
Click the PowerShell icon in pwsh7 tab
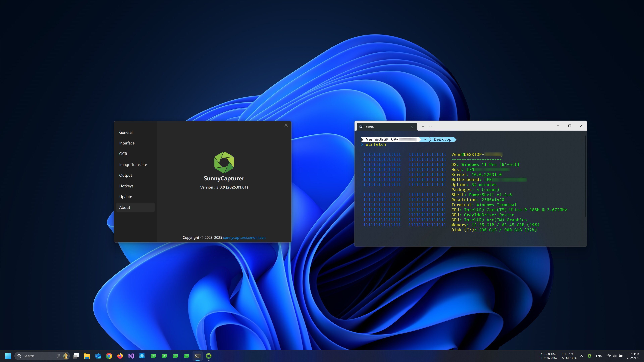pyautogui.click(x=361, y=127)
